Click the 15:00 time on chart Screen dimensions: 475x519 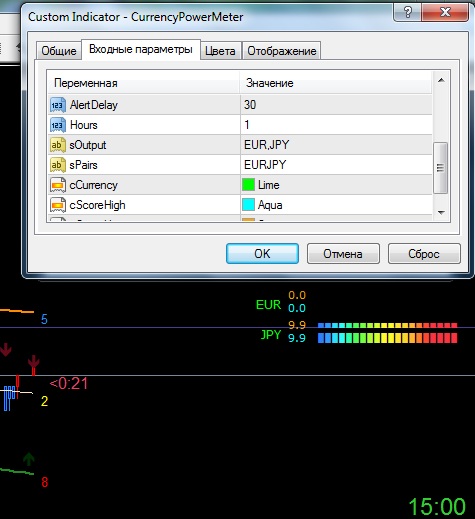pos(437,507)
